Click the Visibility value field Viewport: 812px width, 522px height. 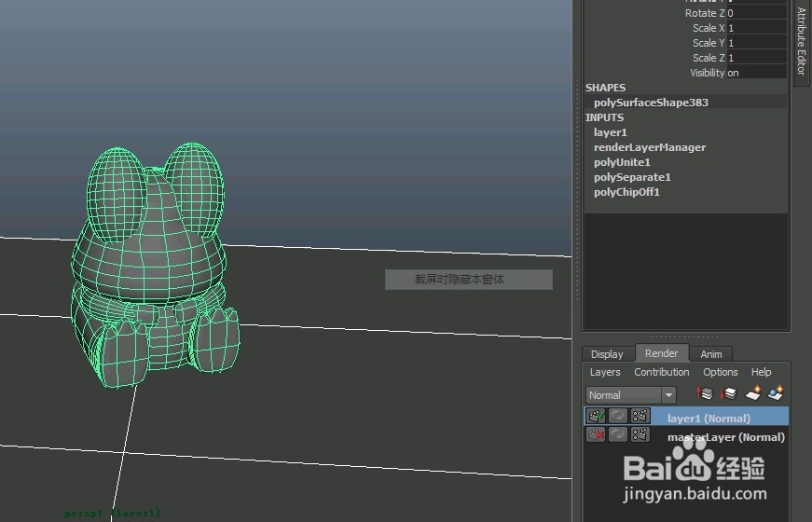757,73
